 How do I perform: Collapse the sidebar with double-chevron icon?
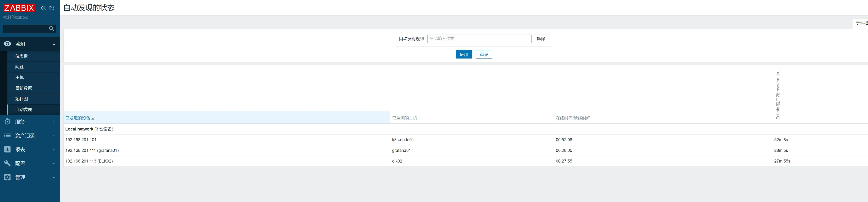43,8
